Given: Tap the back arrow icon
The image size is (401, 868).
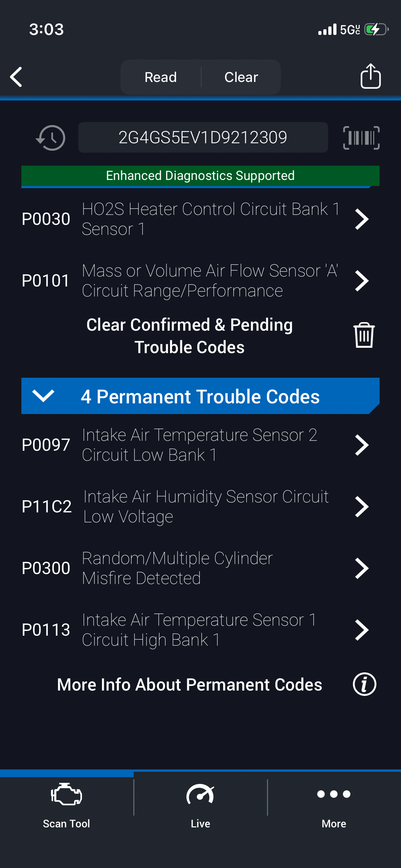Looking at the screenshot, I should (16, 77).
